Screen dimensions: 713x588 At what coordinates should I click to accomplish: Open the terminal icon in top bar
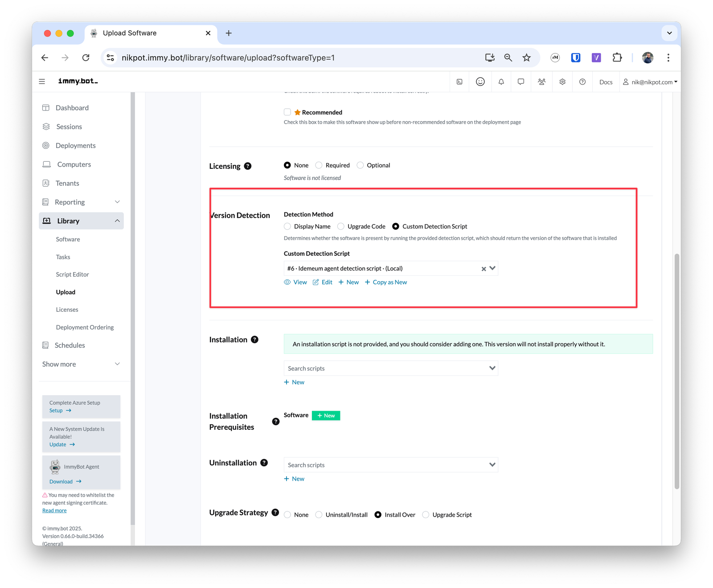[459, 82]
